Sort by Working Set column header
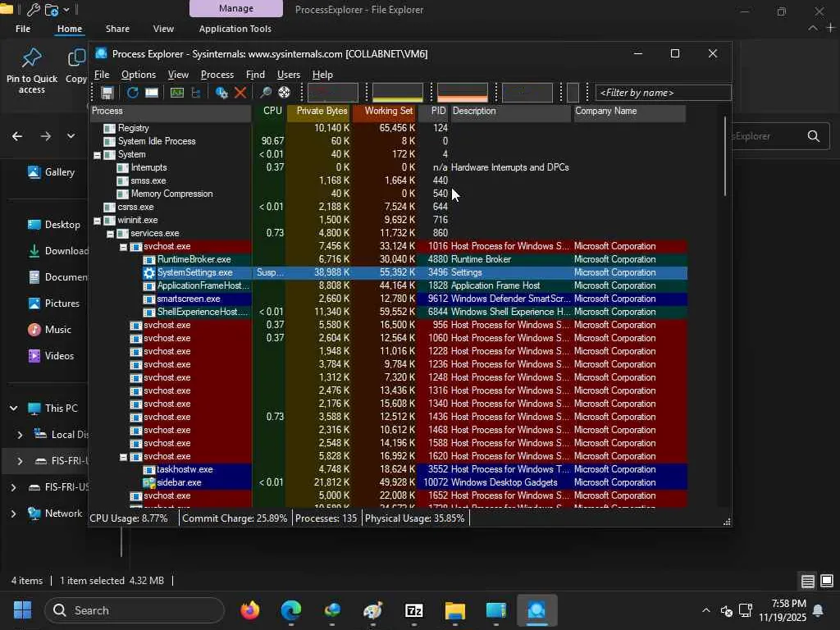 [x=384, y=111]
